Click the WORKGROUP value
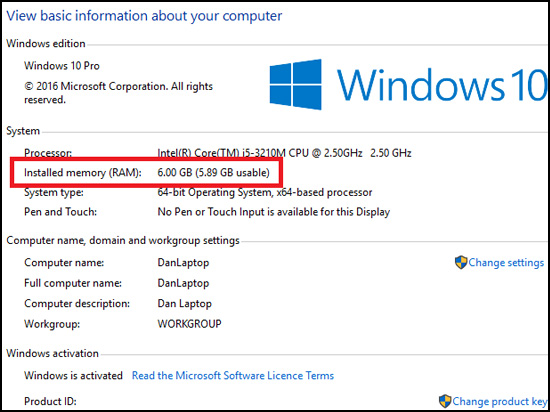 click(x=189, y=323)
